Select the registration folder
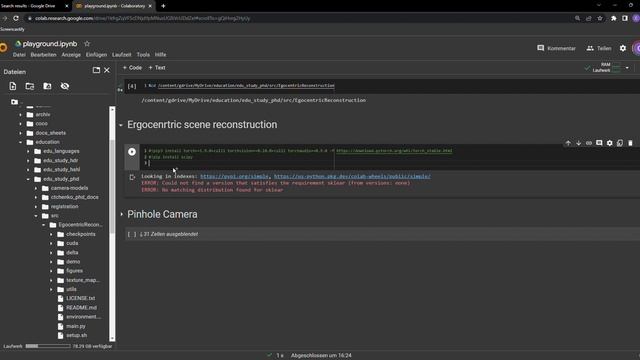The image size is (640, 360). click(64, 207)
